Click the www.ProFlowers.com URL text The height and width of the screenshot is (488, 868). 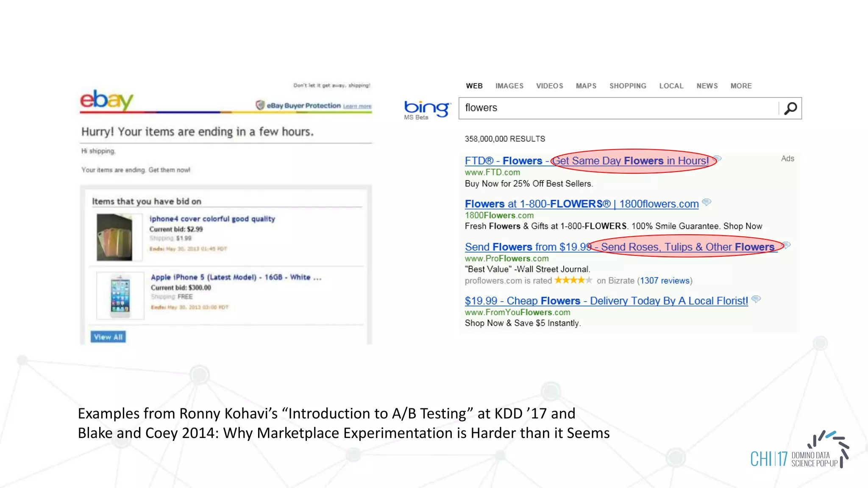click(x=507, y=258)
